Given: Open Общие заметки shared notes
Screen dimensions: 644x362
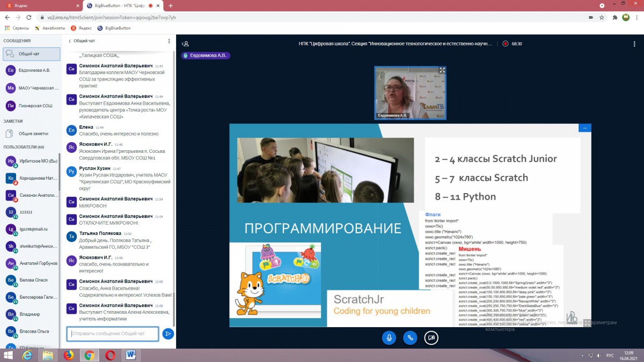Looking at the screenshot, I should click(x=31, y=134).
